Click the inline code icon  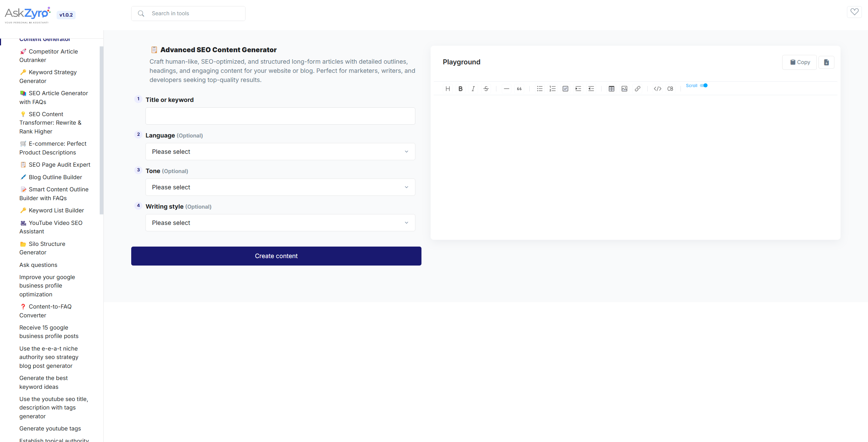(657, 89)
